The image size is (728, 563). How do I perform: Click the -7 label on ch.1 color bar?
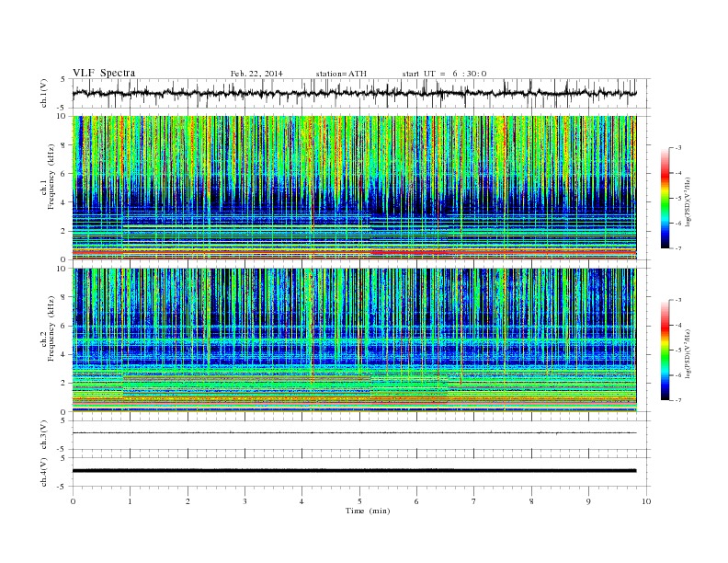coord(678,248)
